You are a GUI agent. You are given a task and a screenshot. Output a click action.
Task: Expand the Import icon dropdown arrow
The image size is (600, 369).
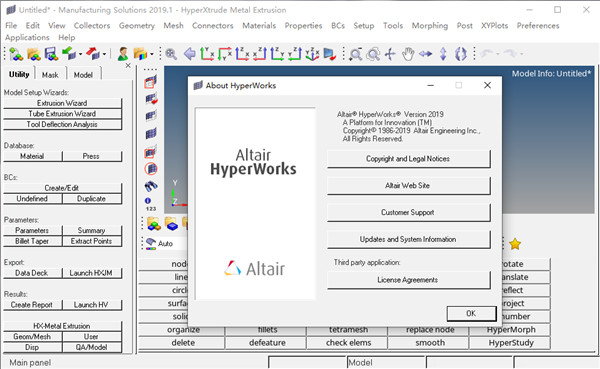(80, 54)
